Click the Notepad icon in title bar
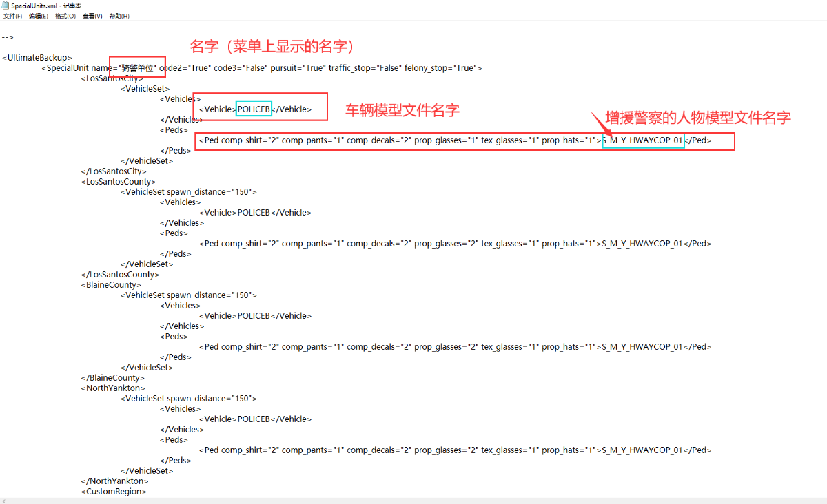The image size is (827, 504). (6, 5)
